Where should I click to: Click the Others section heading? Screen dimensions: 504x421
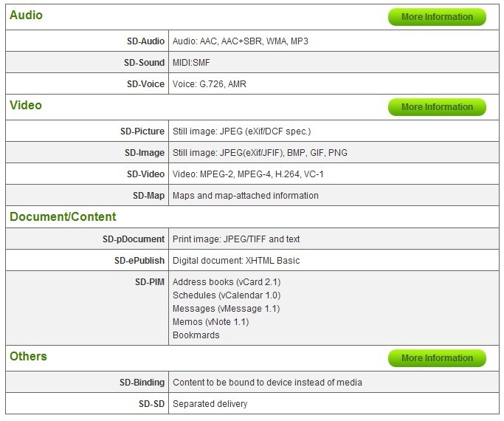click(28, 357)
